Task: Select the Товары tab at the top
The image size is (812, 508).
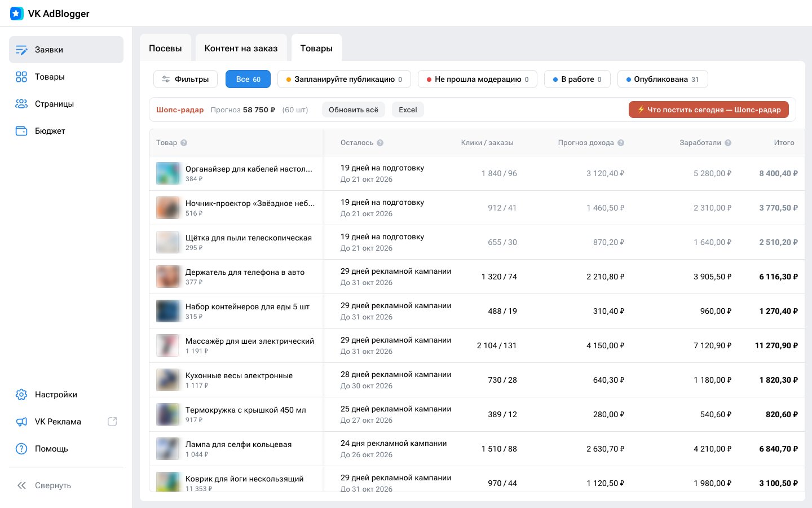Action: pos(316,49)
